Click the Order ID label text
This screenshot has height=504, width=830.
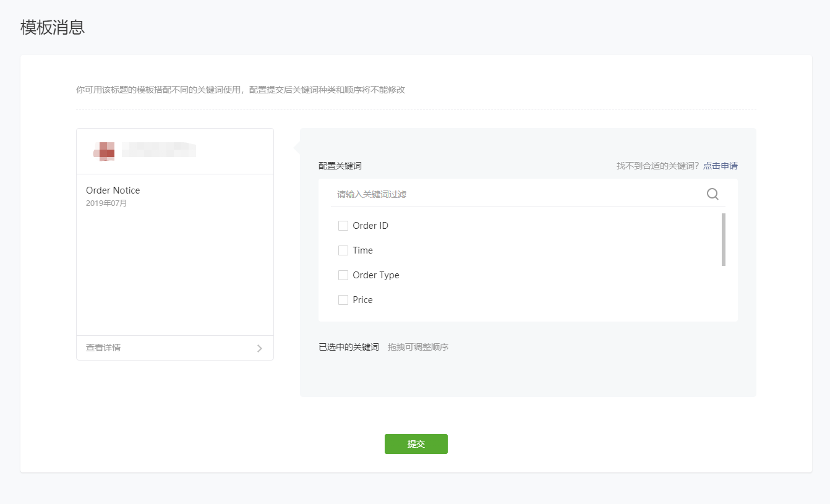click(x=370, y=226)
